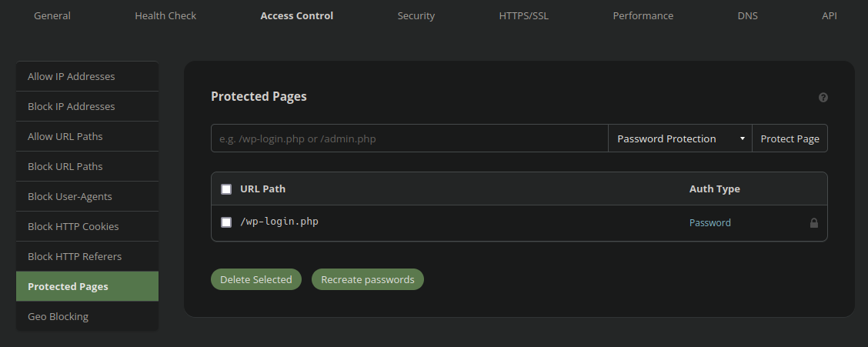Check the /wp-login.php row checkbox

pos(226,222)
